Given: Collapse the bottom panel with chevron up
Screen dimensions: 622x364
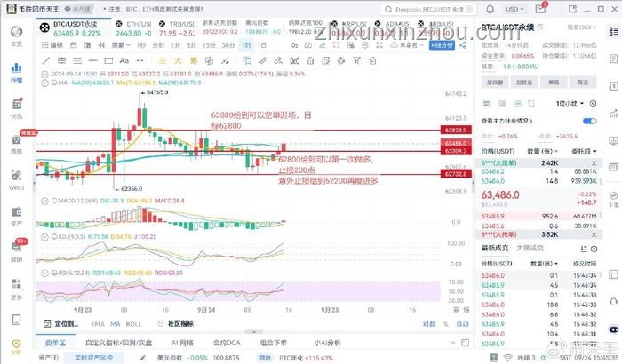Looking at the screenshot, I should pyautogui.click(x=452, y=343).
